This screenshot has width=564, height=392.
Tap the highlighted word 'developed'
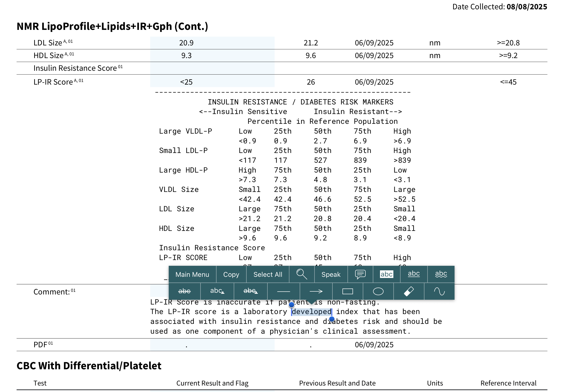(312, 312)
